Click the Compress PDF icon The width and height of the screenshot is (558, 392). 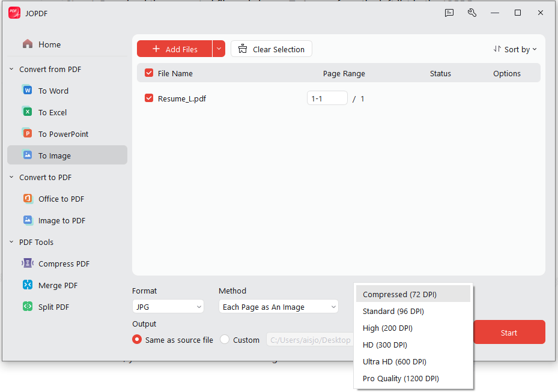(x=28, y=263)
